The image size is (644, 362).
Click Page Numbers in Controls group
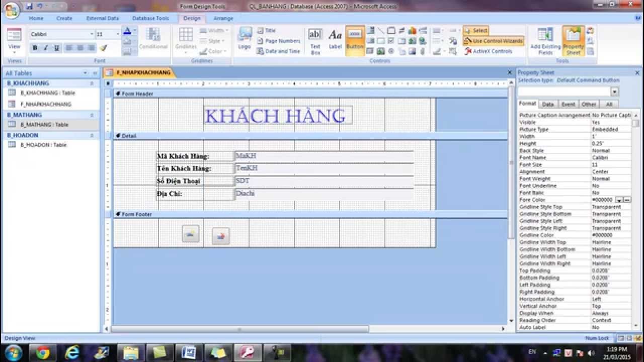[x=278, y=41]
